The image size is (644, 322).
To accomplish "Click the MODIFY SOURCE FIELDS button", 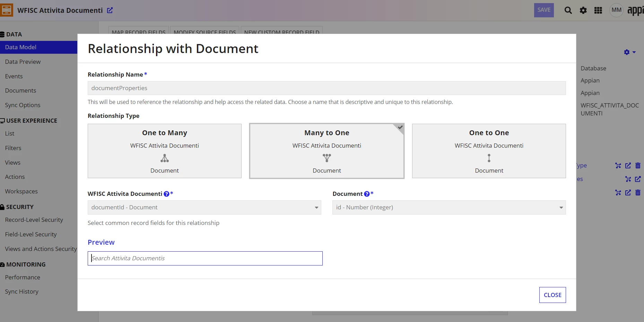I will (x=205, y=30).
